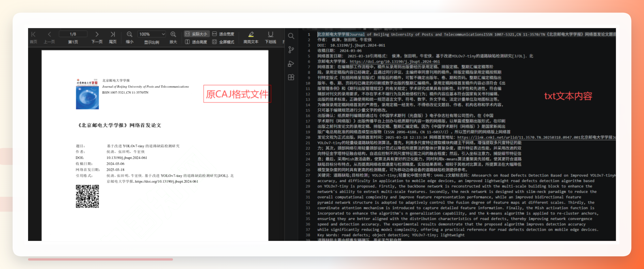Click the QR code on the CAJ page
644x269 pixels.
[x=87, y=196]
